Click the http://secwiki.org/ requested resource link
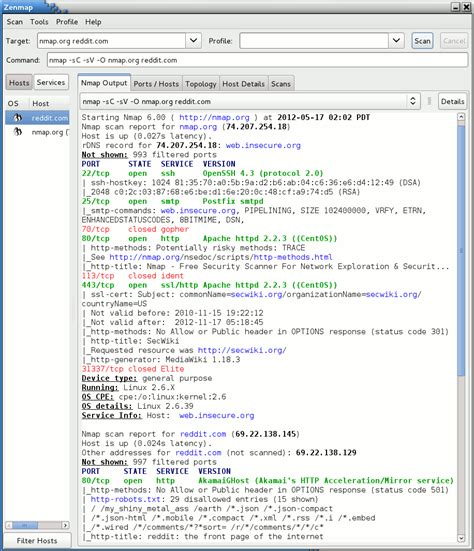This screenshot has width=474, height=551. click(x=242, y=350)
